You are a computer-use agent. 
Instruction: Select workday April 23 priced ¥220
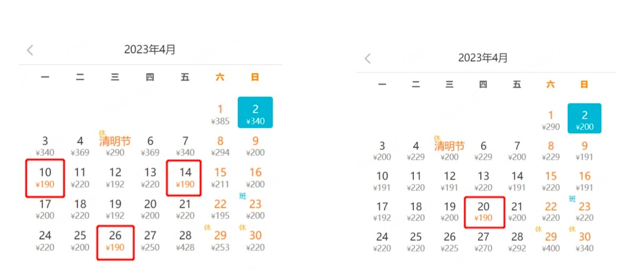point(584,211)
